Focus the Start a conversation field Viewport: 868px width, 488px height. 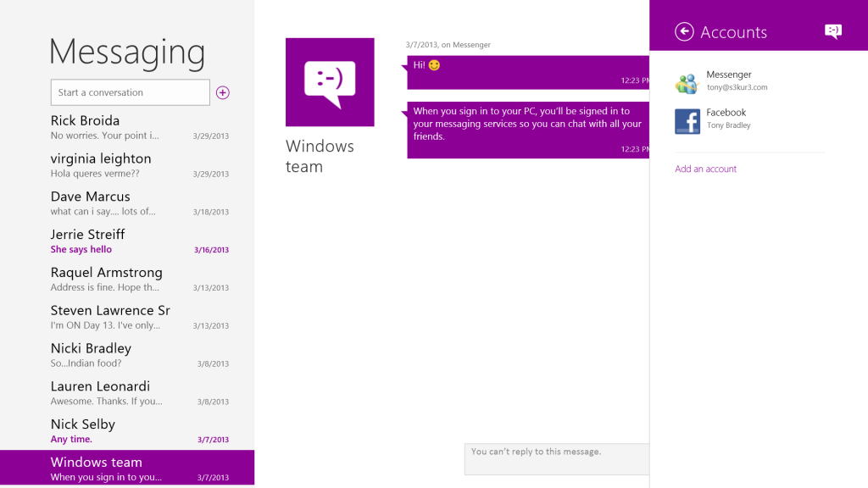(130, 92)
